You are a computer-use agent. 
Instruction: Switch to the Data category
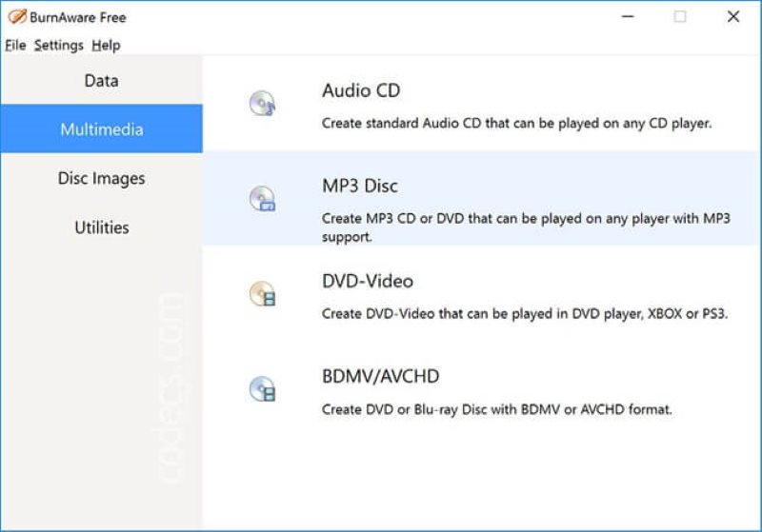pyautogui.click(x=102, y=81)
